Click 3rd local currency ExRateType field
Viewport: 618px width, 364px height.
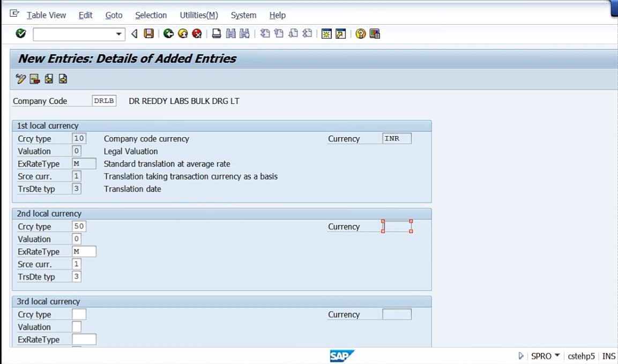(84, 339)
